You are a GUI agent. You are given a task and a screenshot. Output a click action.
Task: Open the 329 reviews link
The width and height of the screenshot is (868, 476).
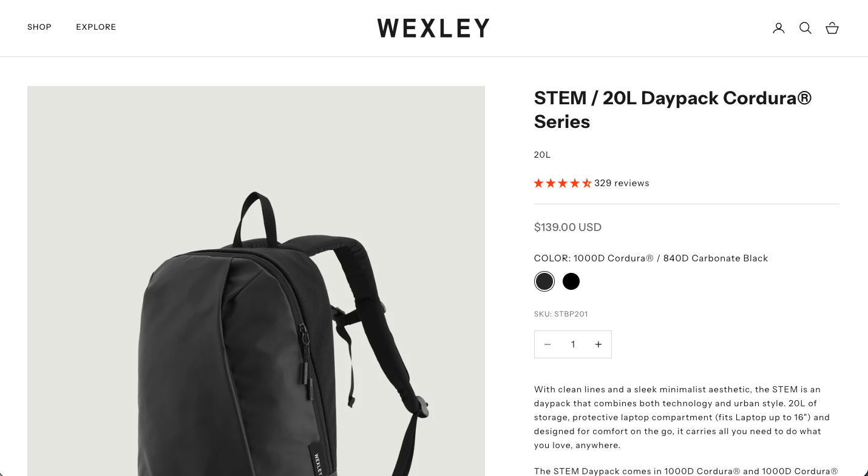[622, 183]
